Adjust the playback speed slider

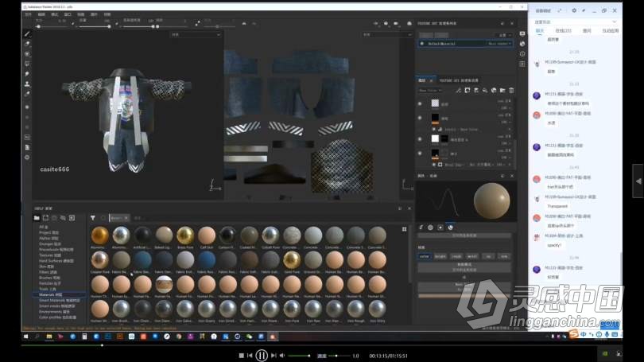[339, 356]
